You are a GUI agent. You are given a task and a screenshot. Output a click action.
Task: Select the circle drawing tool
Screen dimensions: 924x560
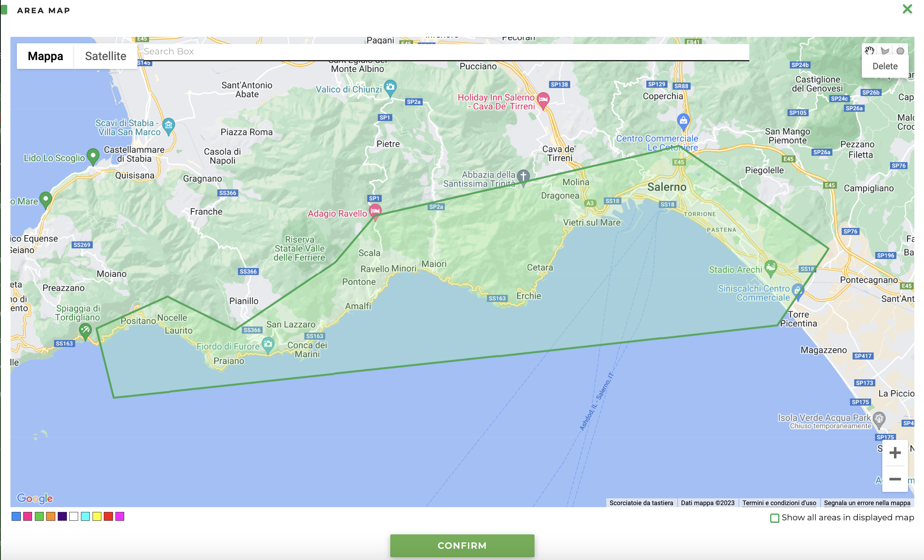(900, 50)
